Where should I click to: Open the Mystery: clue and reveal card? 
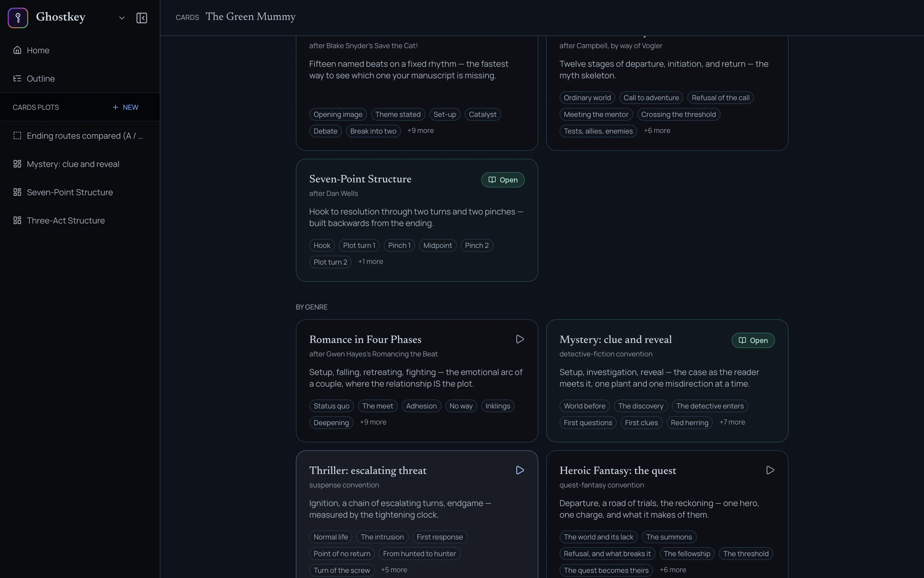[753, 341]
